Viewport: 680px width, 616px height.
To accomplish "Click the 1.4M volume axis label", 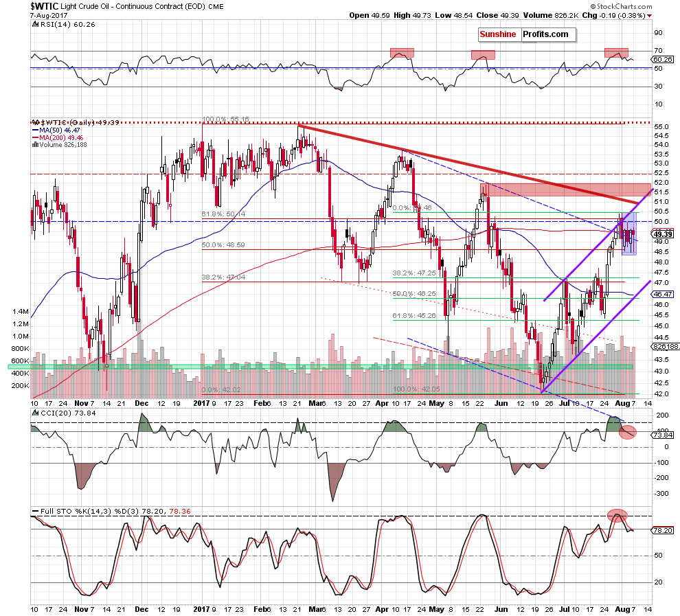I will [x=21, y=312].
